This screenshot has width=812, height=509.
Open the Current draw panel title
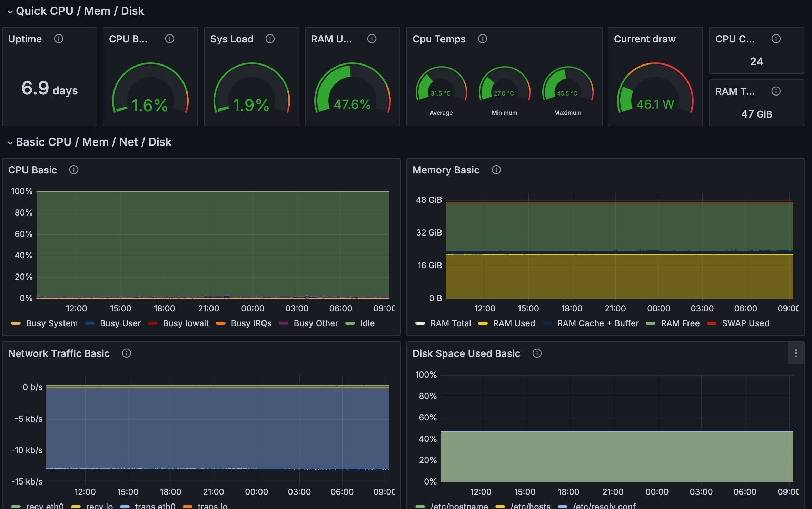644,39
